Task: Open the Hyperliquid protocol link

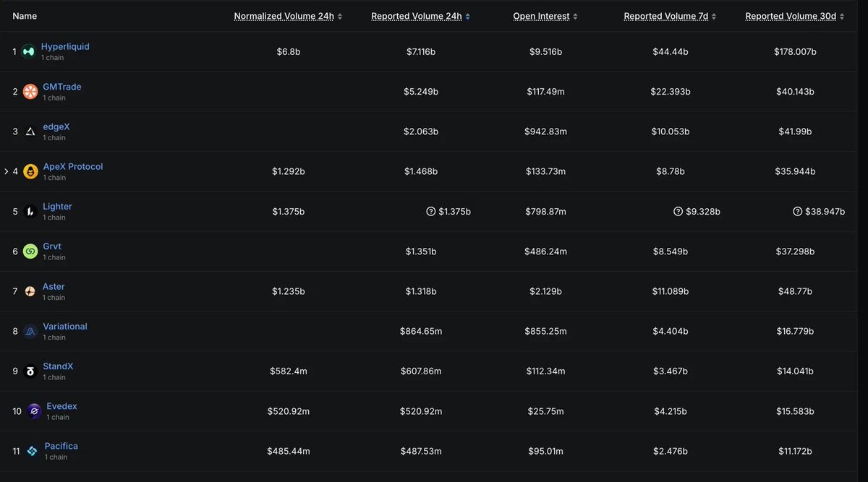Action: click(x=65, y=46)
